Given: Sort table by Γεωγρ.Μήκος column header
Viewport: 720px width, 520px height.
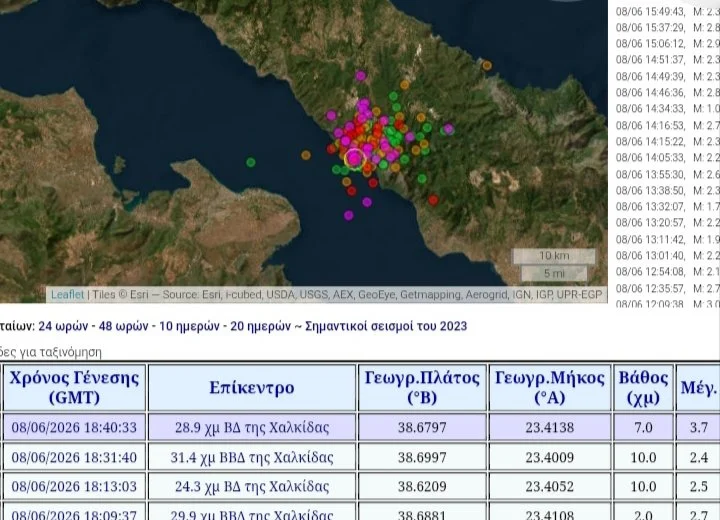Looking at the screenshot, I should [x=550, y=387].
